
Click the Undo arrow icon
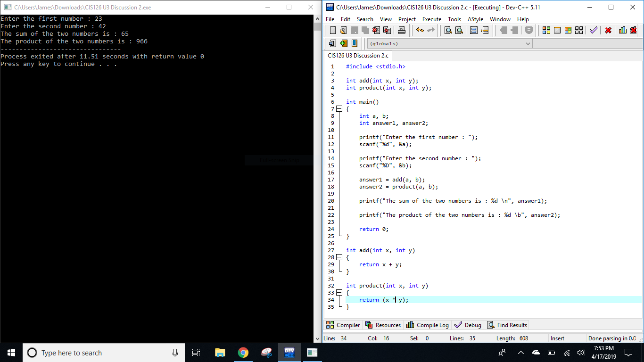(420, 30)
